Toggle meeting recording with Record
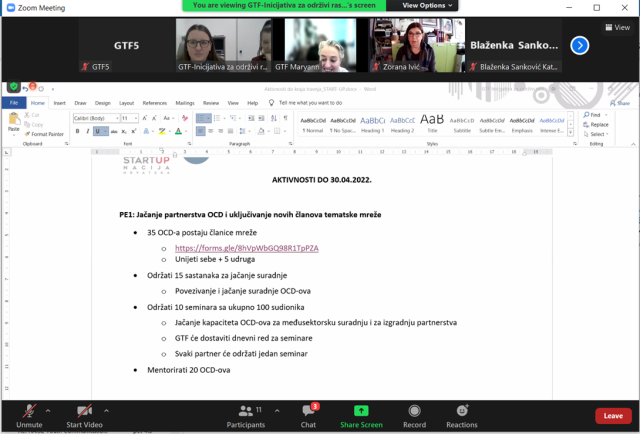Screen dimensions: 640x434 [412, 414]
